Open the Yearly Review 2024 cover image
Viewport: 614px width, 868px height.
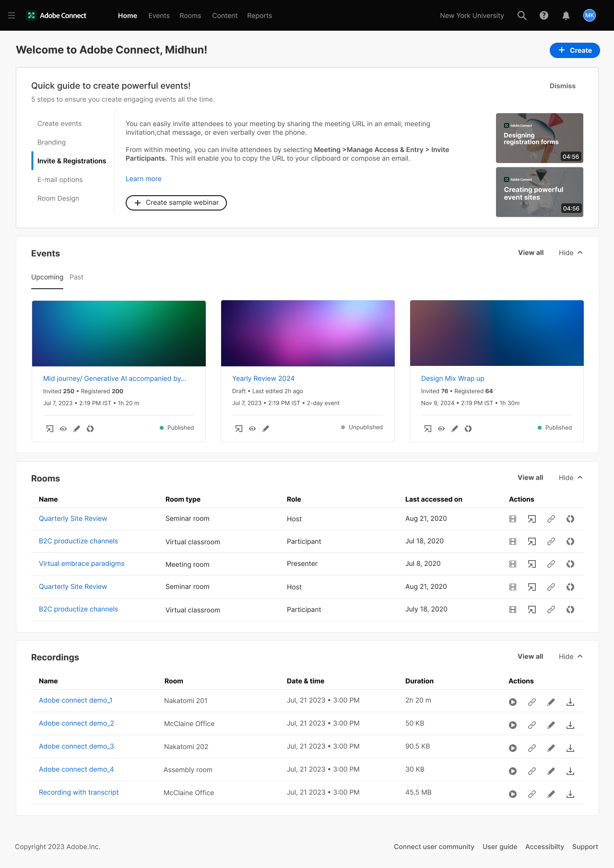(308, 333)
